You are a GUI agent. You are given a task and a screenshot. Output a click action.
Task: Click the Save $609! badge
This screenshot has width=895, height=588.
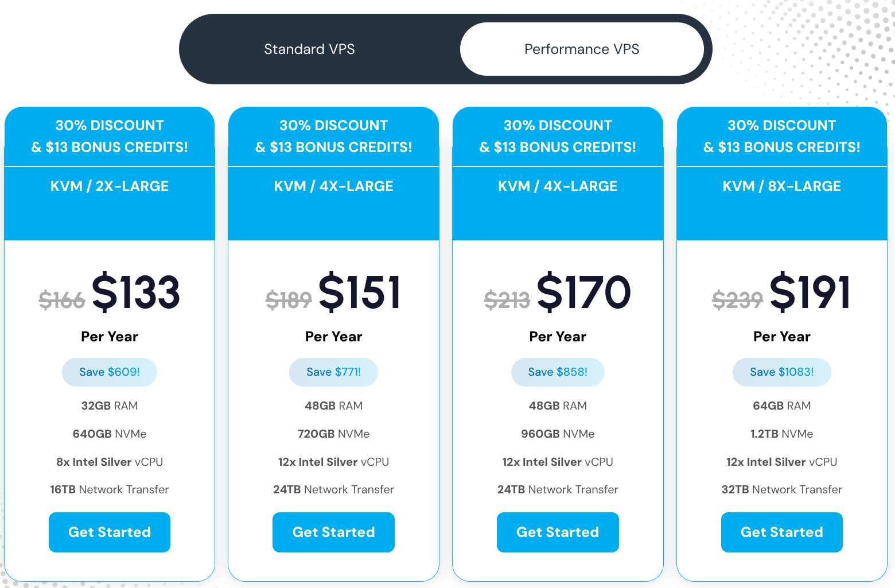coord(110,372)
